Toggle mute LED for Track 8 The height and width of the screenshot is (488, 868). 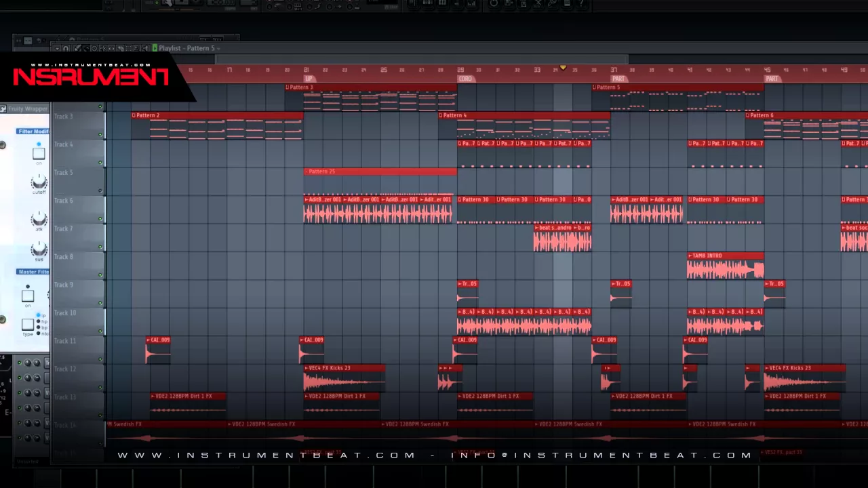pos(100,275)
